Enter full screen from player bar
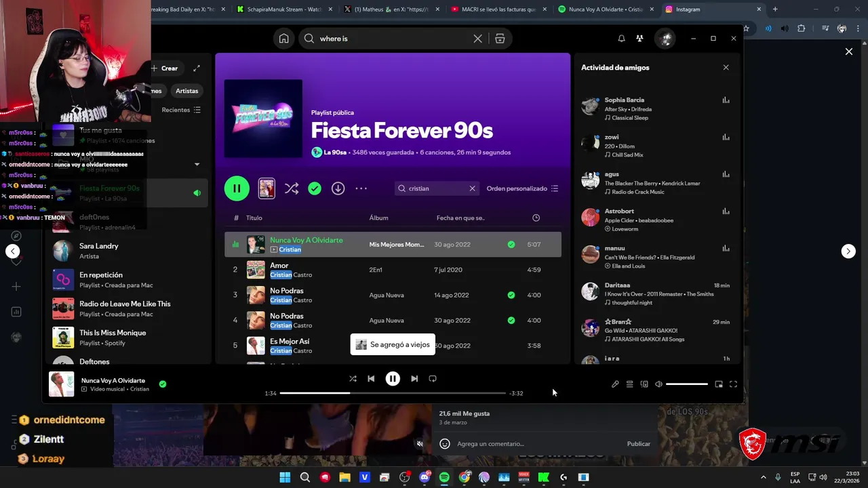This screenshot has width=868, height=488. 733,384
